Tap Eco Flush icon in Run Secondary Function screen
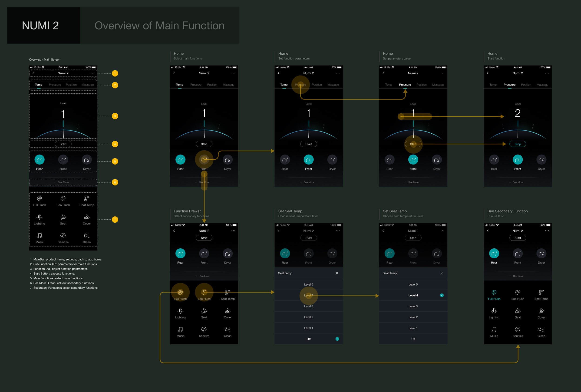Screen dimensions: 581x392 pyautogui.click(x=518, y=292)
